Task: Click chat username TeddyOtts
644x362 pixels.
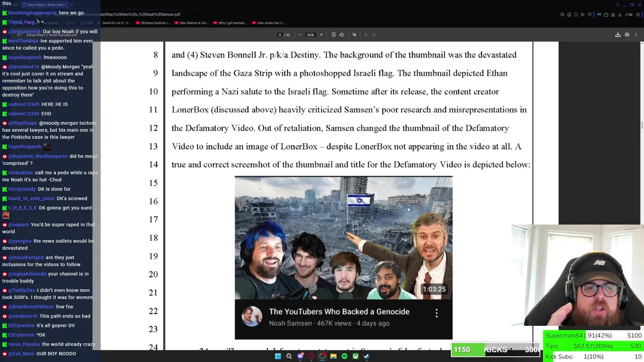Action: [22, 291]
